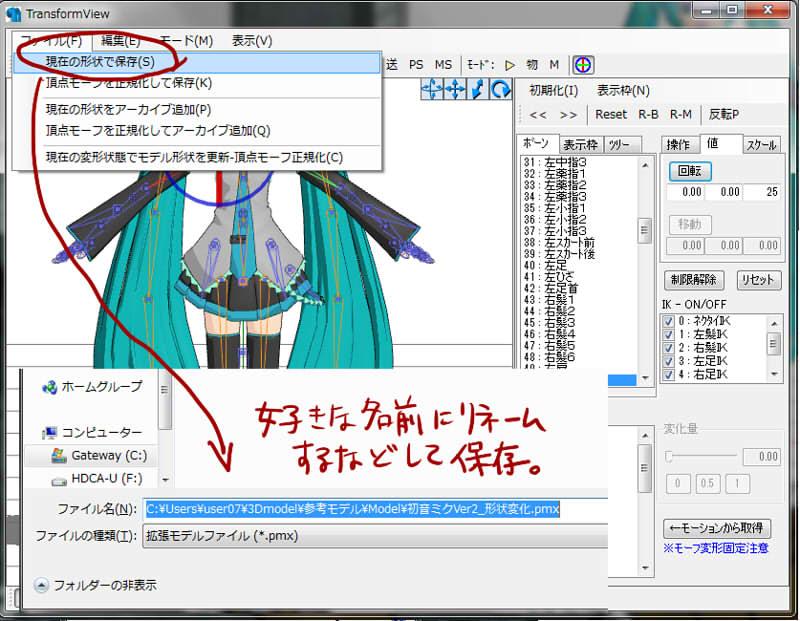
Task: Choose 頂点モーフを正規化してアーカイブ追加(Q) entry
Action: (197, 131)
